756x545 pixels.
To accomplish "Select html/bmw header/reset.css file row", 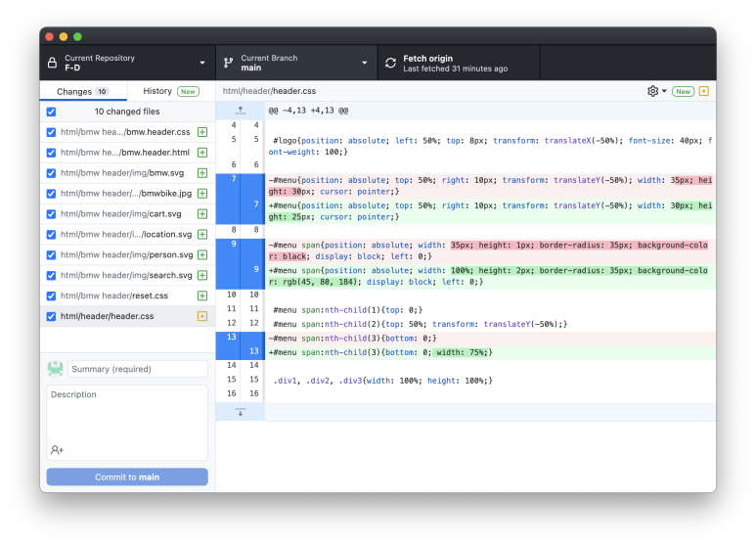I will click(128, 295).
